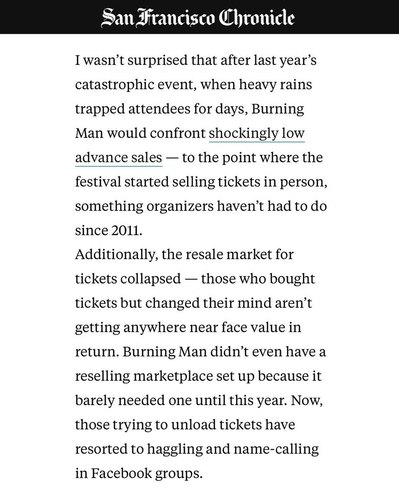Click the San Francisco Chronicle logo
399x499 pixels.
[198, 17]
